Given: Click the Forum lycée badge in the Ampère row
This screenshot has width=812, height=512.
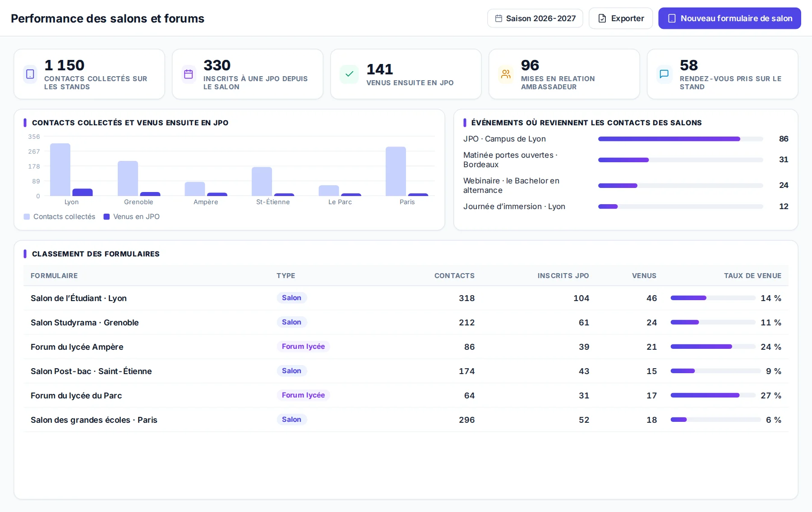Looking at the screenshot, I should click(303, 347).
